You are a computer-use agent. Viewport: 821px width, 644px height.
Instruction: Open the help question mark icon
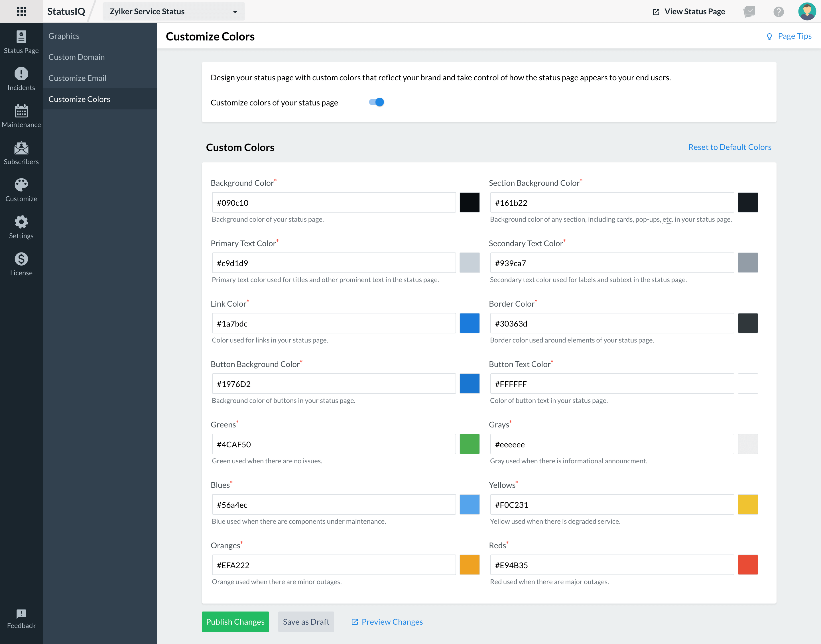pos(779,12)
